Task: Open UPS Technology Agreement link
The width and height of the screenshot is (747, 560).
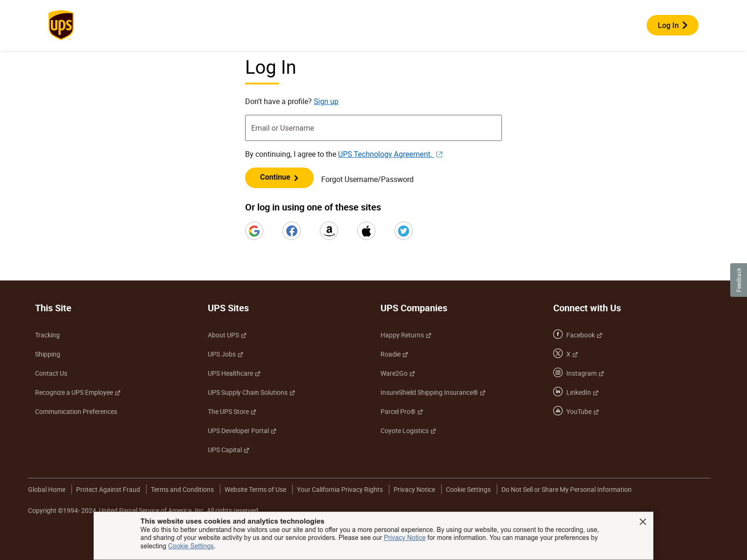Action: (x=390, y=154)
